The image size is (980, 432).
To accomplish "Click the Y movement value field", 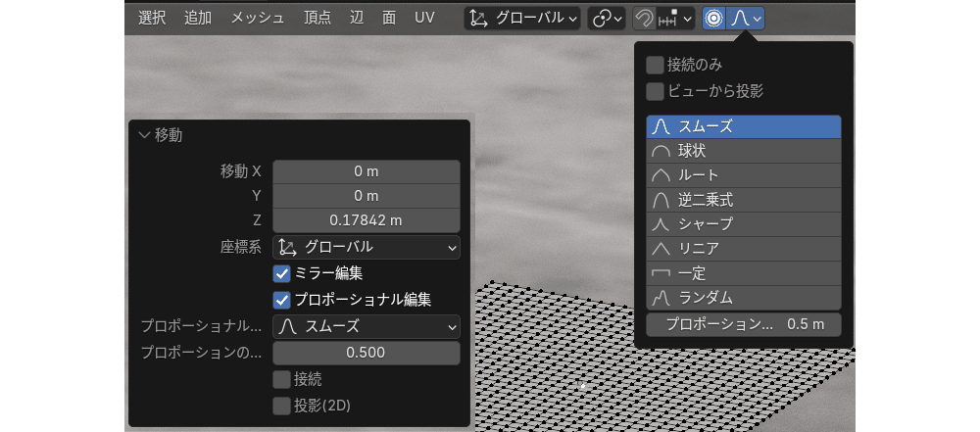I will (367, 196).
